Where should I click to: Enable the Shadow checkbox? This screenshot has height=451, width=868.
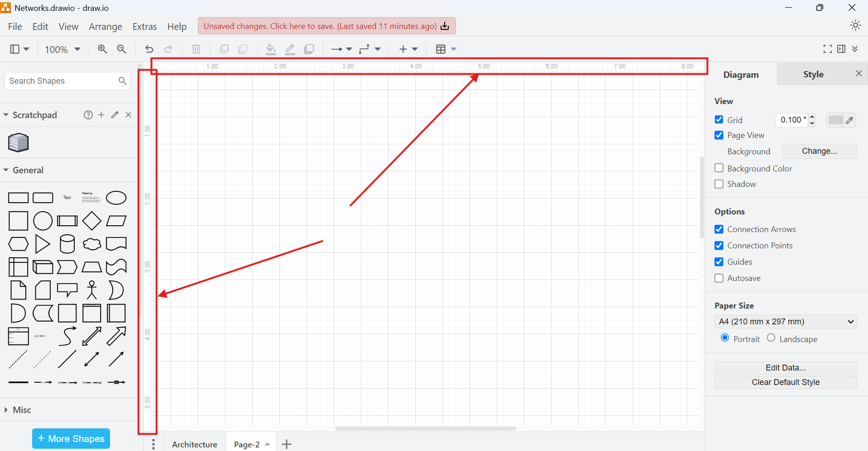point(719,184)
